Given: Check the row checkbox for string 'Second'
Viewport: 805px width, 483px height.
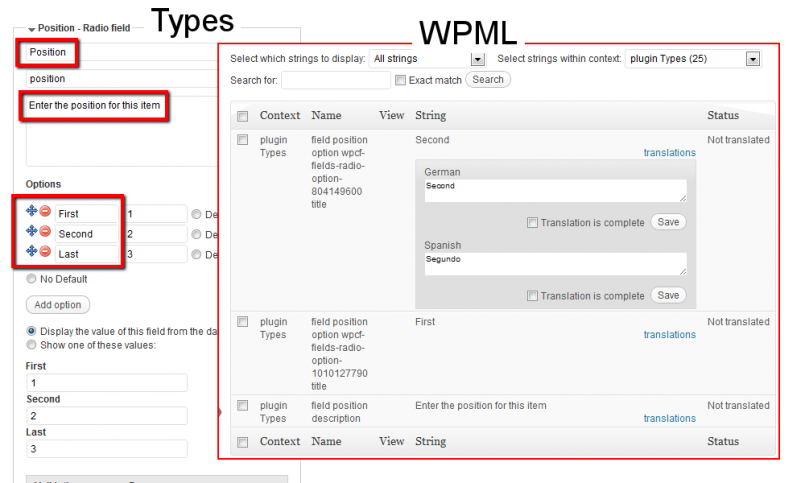Looking at the screenshot, I should [243, 140].
